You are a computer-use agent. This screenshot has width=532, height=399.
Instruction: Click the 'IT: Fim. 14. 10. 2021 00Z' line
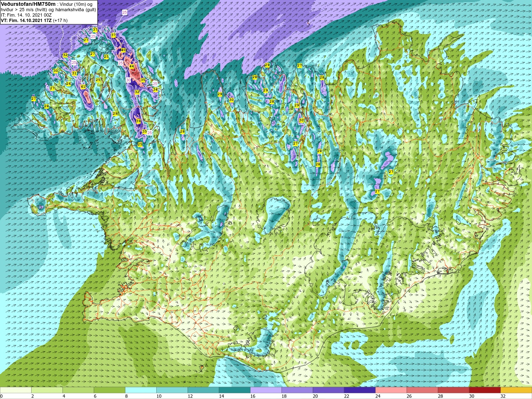click(x=26, y=15)
